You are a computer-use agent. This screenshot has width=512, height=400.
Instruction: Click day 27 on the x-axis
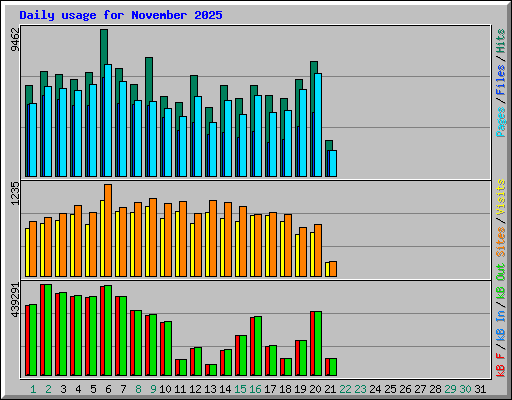point(420,389)
